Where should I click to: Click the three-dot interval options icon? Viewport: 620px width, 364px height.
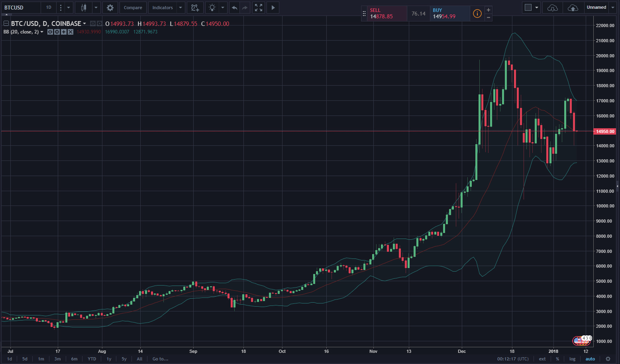pos(61,8)
